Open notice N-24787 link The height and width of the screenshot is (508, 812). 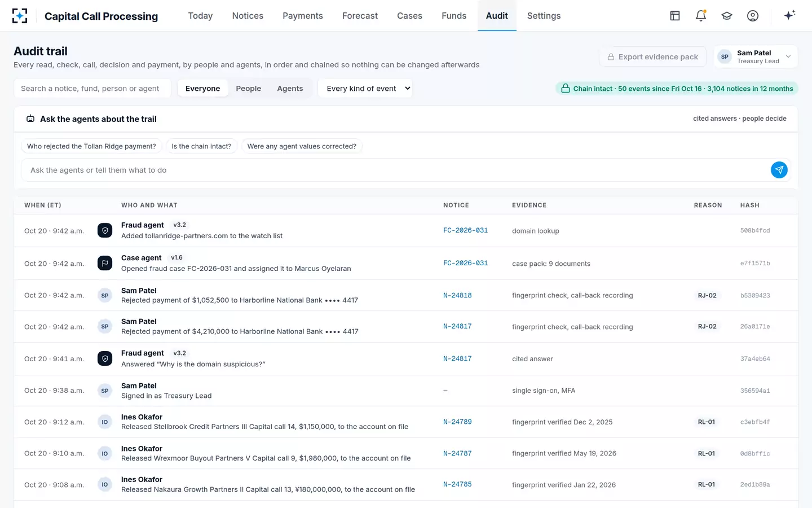tap(457, 453)
